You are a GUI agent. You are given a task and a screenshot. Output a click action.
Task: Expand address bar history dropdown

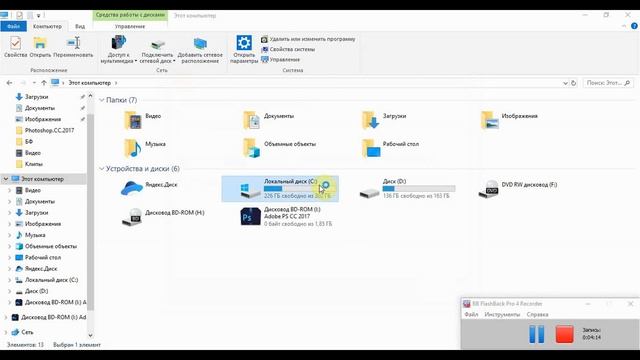pos(565,83)
